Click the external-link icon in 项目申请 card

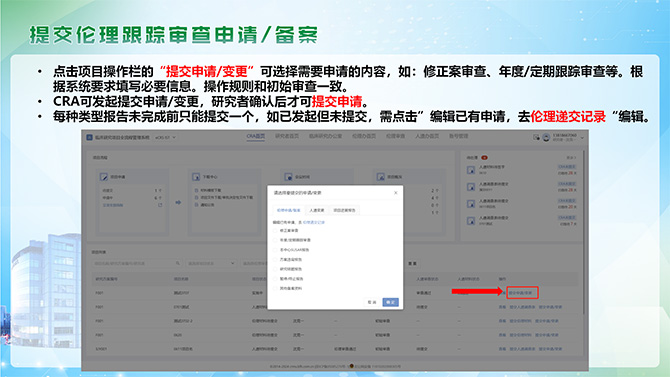160,205
